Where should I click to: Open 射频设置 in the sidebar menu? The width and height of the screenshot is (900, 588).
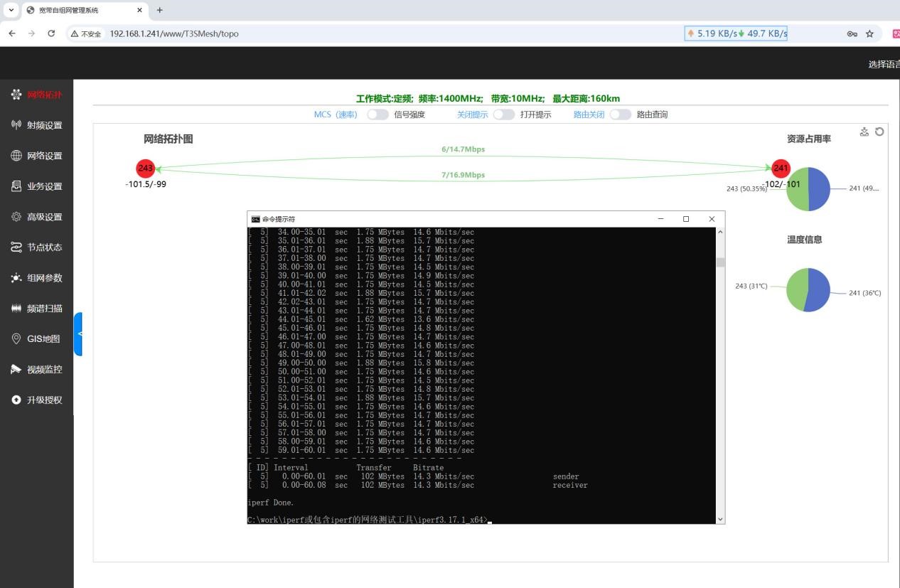click(x=44, y=125)
